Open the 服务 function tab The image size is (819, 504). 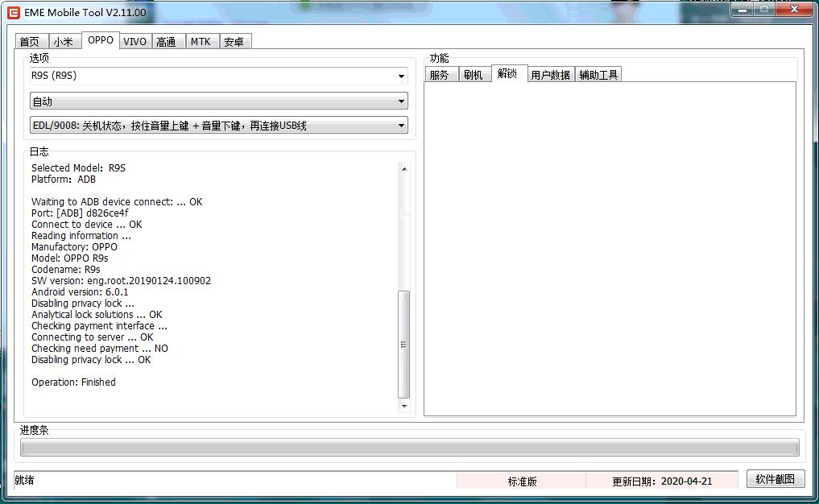tap(441, 75)
